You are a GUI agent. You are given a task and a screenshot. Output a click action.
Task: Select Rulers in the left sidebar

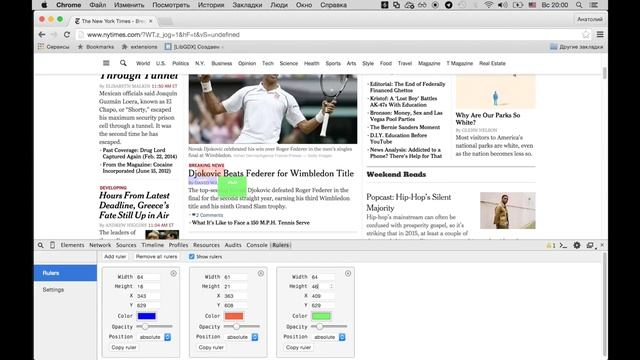click(x=65, y=273)
